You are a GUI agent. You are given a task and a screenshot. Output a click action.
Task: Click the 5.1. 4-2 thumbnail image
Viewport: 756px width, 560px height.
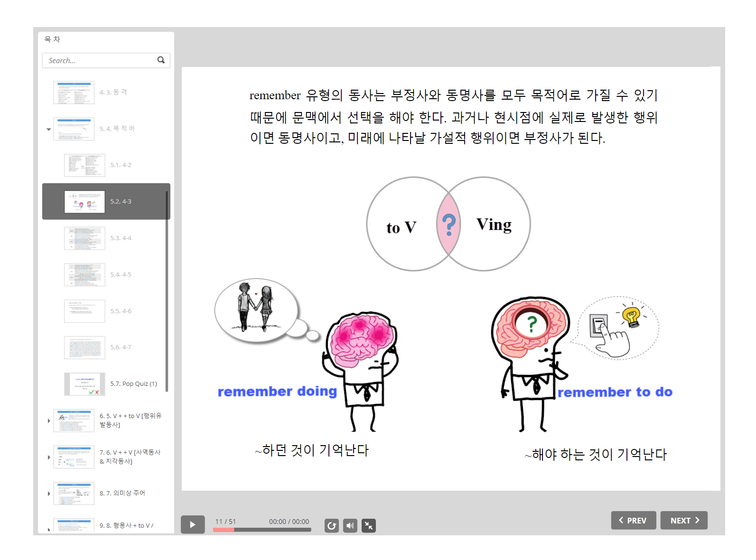(84, 165)
